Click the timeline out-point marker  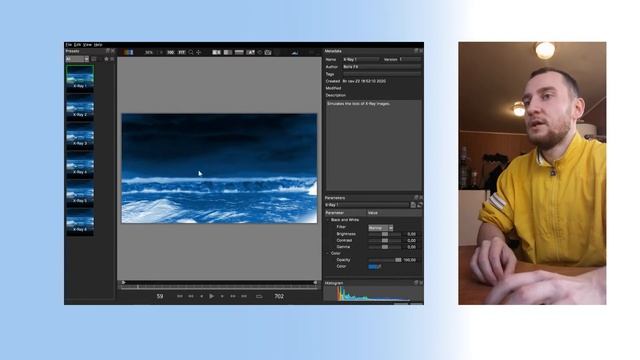tap(315, 282)
